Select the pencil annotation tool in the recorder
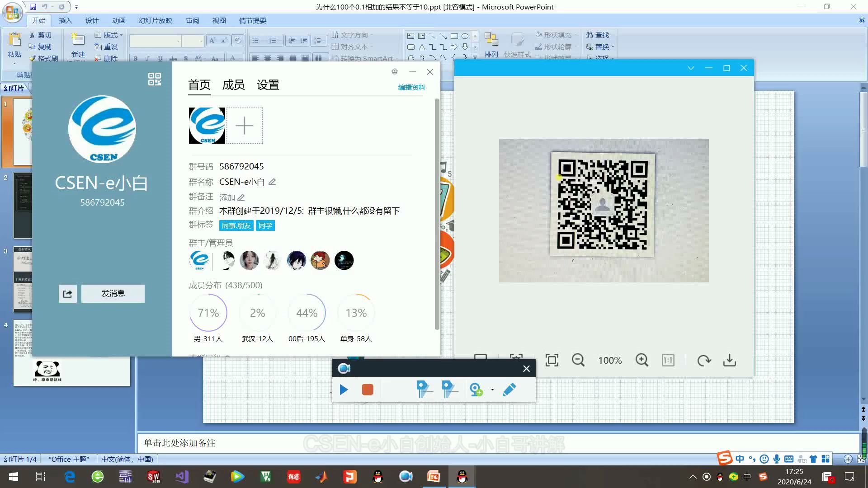This screenshot has height=488, width=868. 509,389
